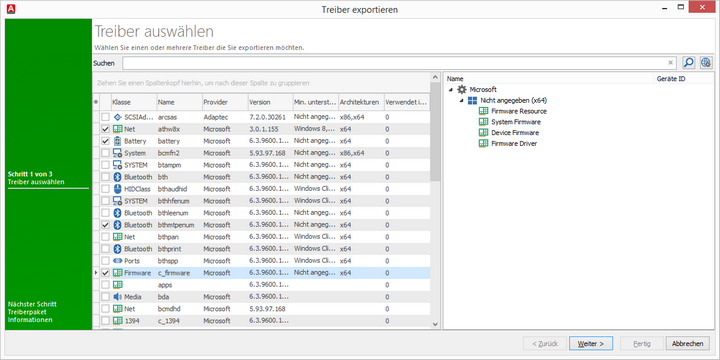
Task: Click the System Firmware icon in tree
Action: click(483, 122)
